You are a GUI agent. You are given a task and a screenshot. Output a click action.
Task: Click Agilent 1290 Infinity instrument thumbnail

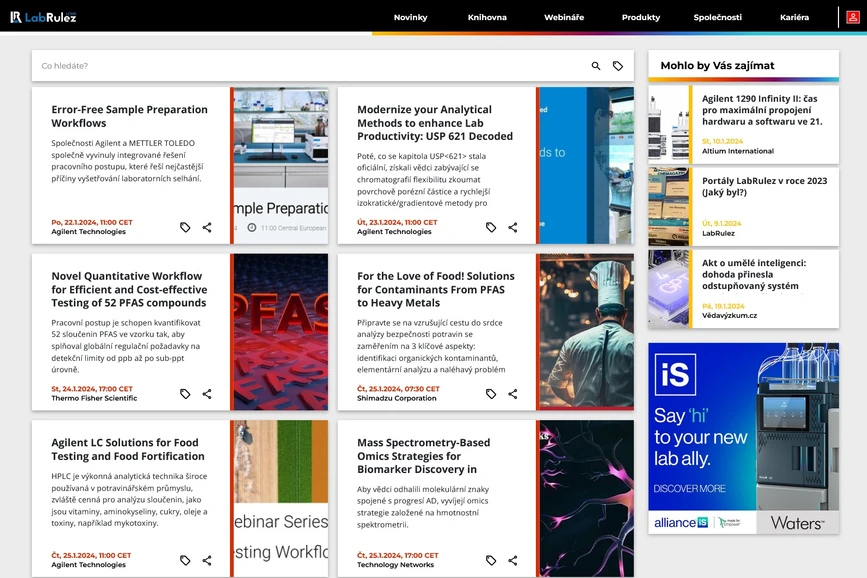pos(668,124)
